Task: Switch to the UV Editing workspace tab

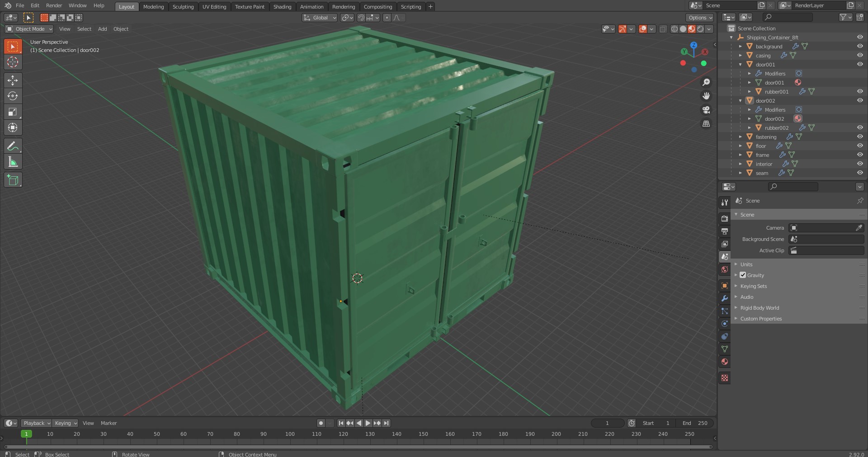Action: pyautogui.click(x=214, y=7)
